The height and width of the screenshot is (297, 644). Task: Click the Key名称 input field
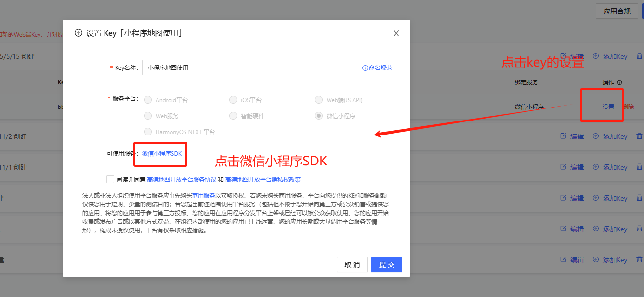249,68
